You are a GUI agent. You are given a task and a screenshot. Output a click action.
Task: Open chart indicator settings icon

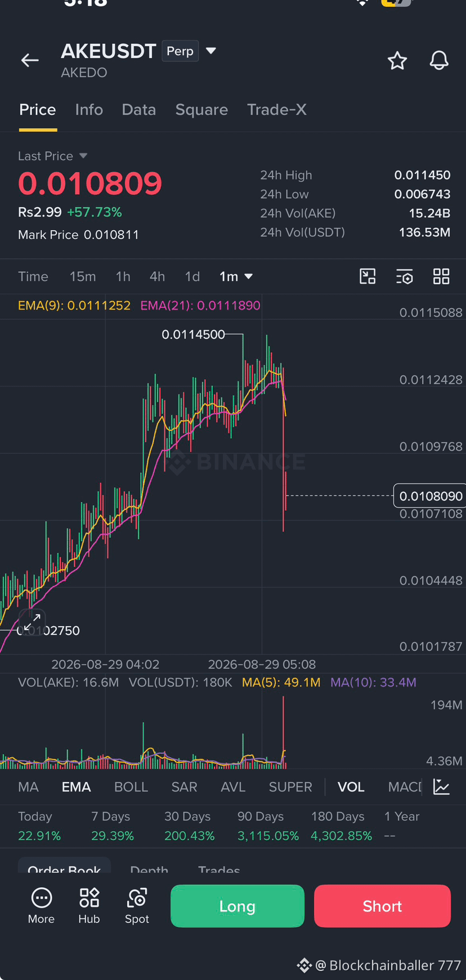(405, 276)
